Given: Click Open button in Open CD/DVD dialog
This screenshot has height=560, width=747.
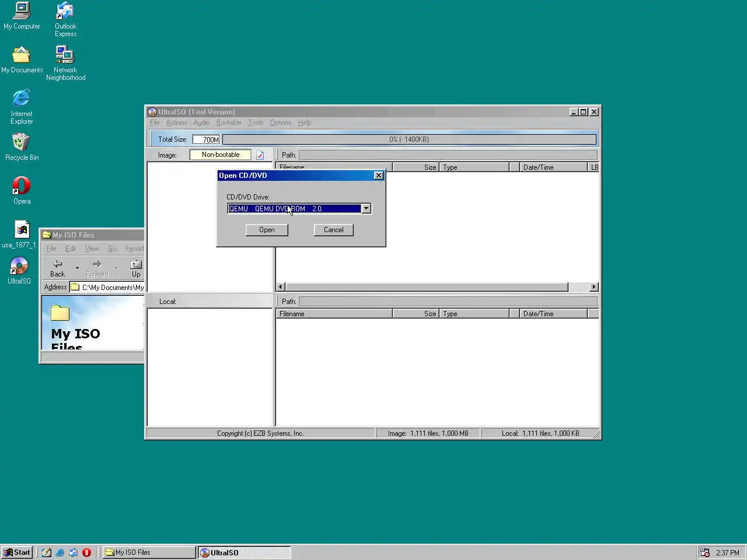Looking at the screenshot, I should point(267,230).
